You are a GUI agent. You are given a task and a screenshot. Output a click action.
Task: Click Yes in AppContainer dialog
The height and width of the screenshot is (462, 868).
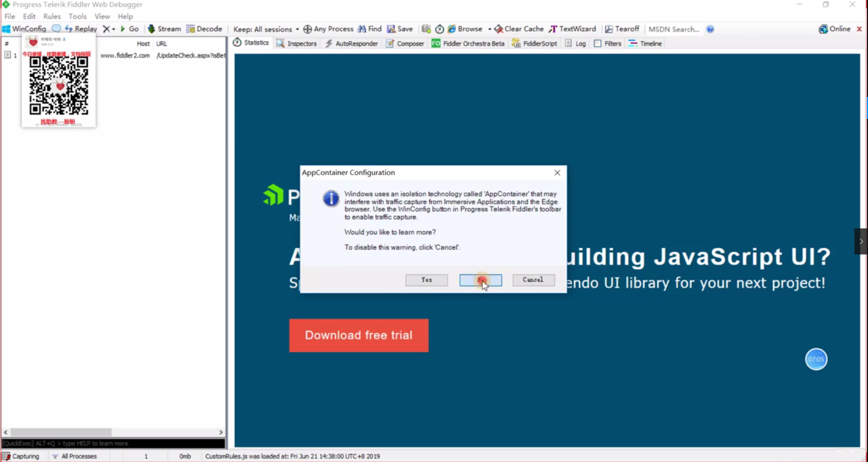[x=426, y=280]
